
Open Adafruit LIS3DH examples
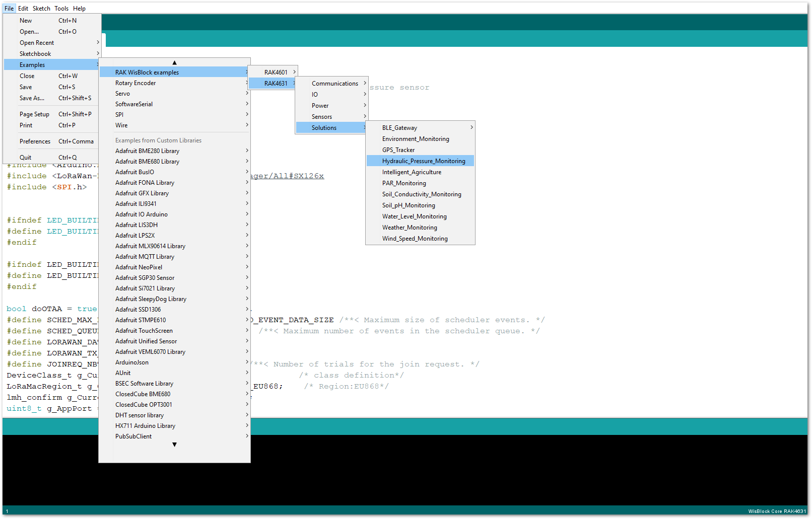click(x=174, y=225)
